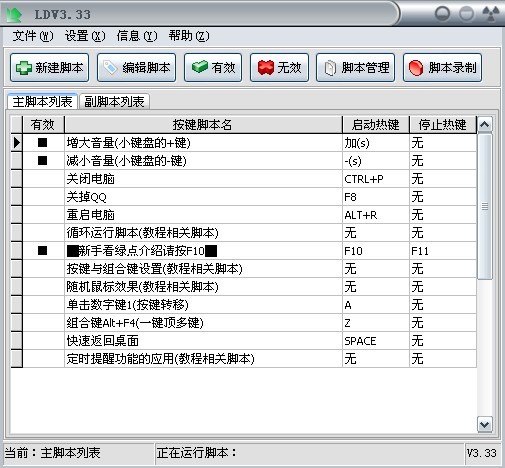Click the second round title bar button

point(466,14)
